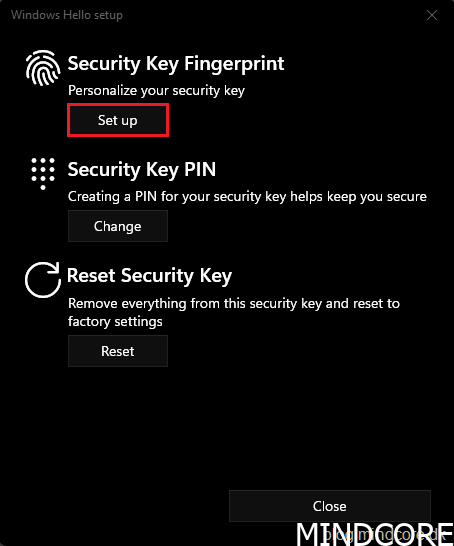The width and height of the screenshot is (454, 546).
Task: Open the blog.mindcore.dk watermark link
Action: click(x=385, y=535)
